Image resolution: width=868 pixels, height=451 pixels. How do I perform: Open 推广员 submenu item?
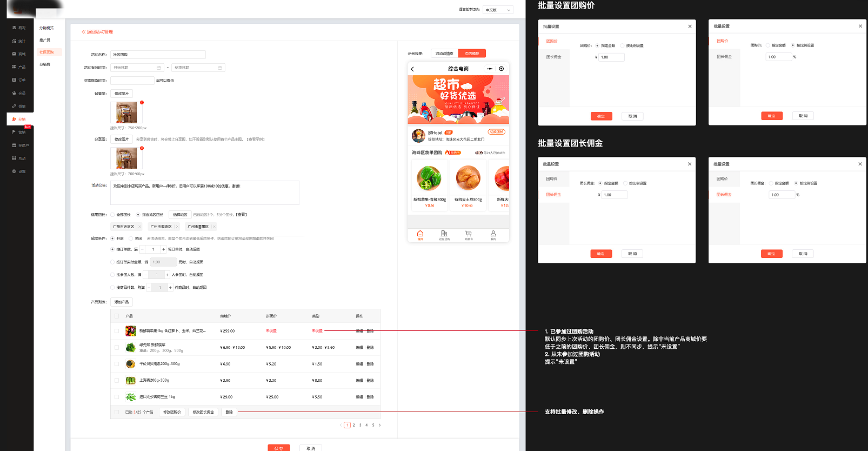pos(45,40)
